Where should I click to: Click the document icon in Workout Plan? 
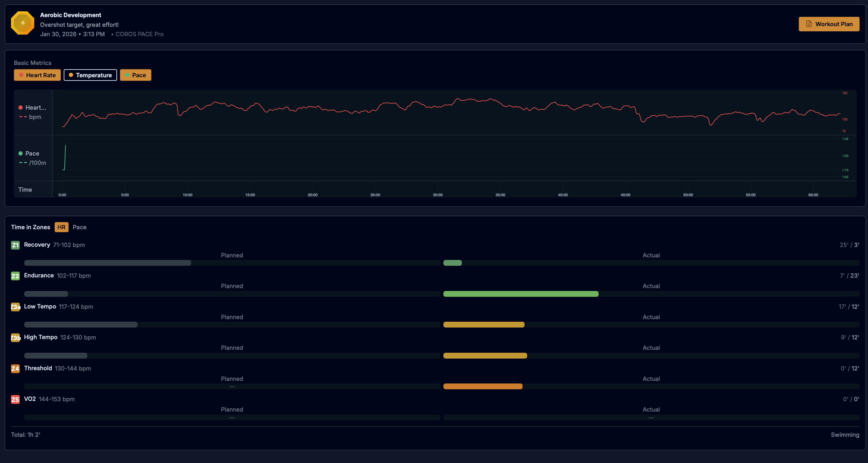tap(809, 24)
